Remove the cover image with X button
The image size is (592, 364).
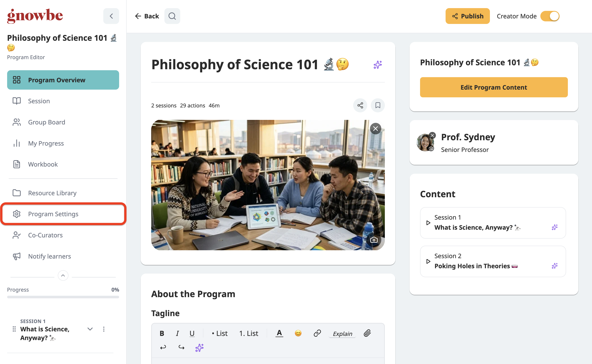pyautogui.click(x=376, y=129)
